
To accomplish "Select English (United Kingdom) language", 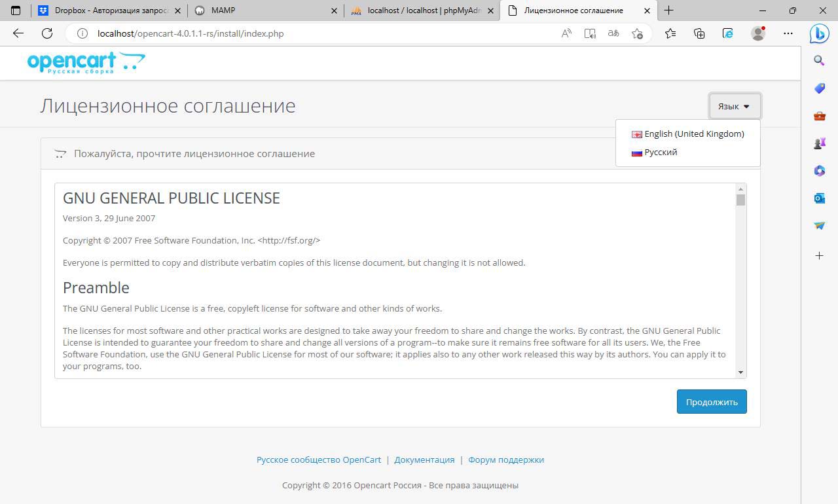I will (x=693, y=134).
